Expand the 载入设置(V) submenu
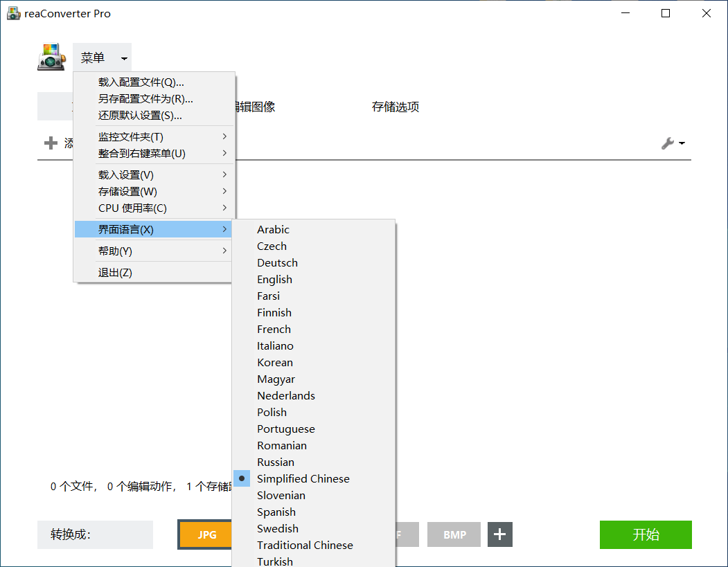 coord(154,175)
